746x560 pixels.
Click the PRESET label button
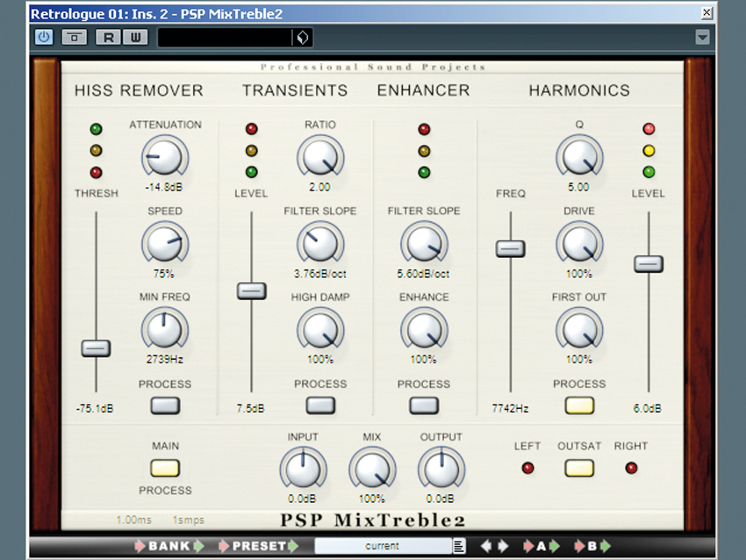coord(259,546)
